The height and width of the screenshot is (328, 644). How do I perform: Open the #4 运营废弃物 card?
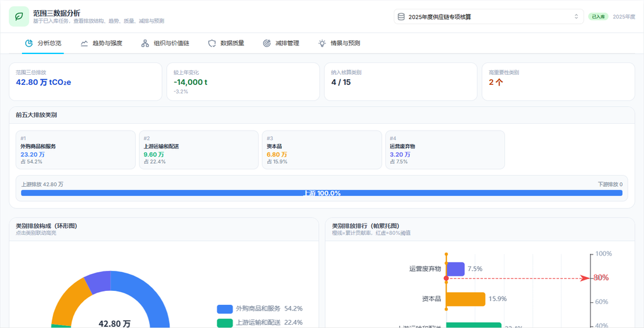tap(445, 150)
